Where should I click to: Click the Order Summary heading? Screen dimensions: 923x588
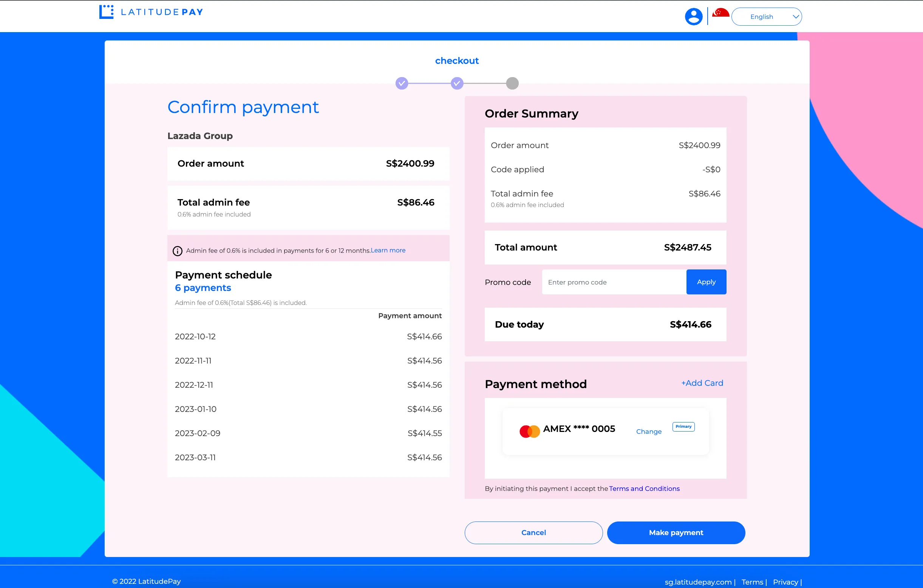click(x=531, y=113)
